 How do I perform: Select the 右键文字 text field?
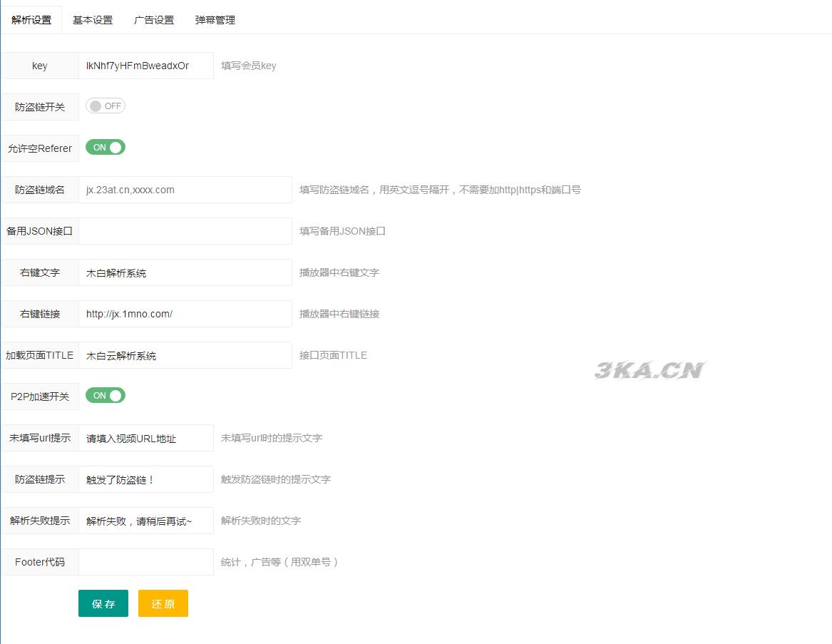coord(185,272)
